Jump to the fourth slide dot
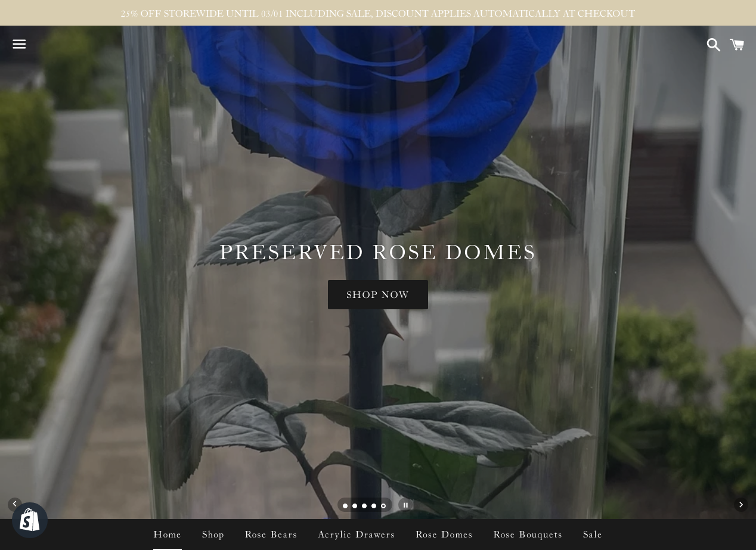The height and width of the screenshot is (550, 756). pyautogui.click(x=374, y=506)
